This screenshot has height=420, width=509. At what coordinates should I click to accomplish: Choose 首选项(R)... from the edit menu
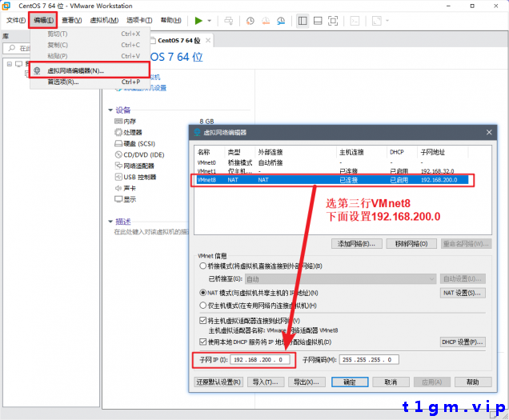[62, 82]
